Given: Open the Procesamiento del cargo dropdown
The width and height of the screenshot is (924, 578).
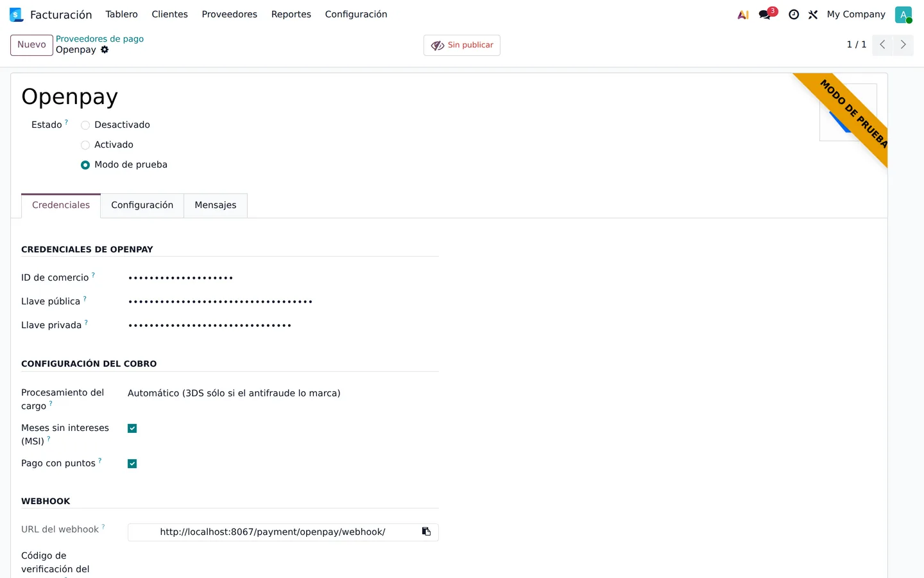Looking at the screenshot, I should [283, 393].
